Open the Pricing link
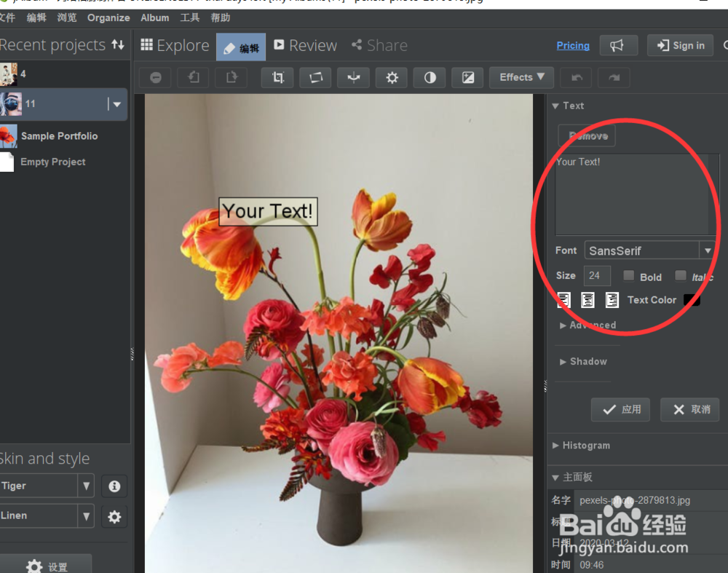The height and width of the screenshot is (573, 728). point(573,46)
